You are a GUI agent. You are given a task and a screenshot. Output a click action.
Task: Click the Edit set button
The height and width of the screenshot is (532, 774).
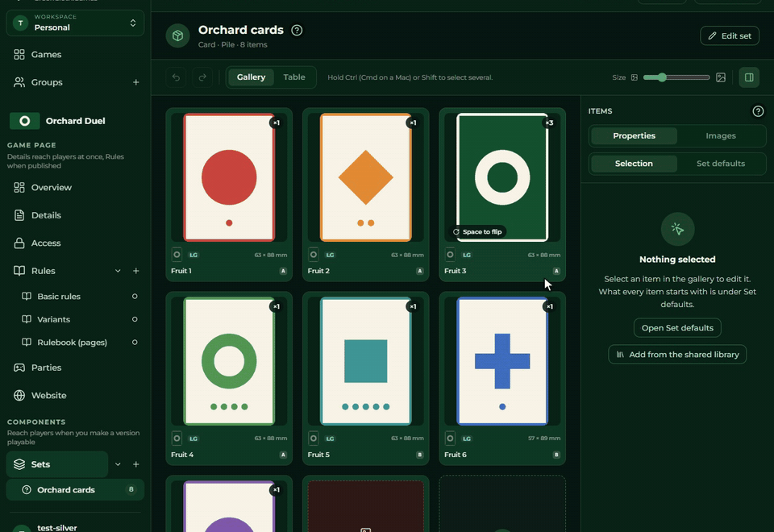[730, 35]
